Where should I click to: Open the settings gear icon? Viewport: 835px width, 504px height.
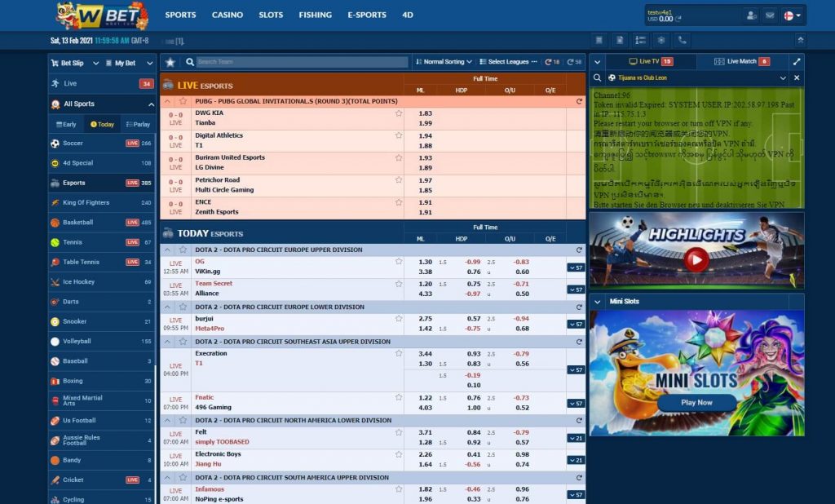[x=661, y=40]
